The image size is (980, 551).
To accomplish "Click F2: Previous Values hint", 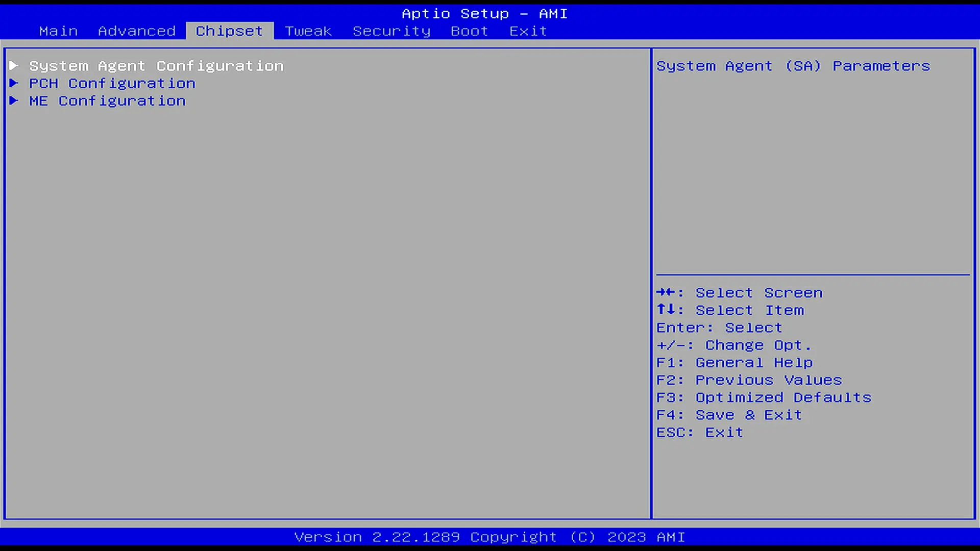I will (x=749, y=380).
